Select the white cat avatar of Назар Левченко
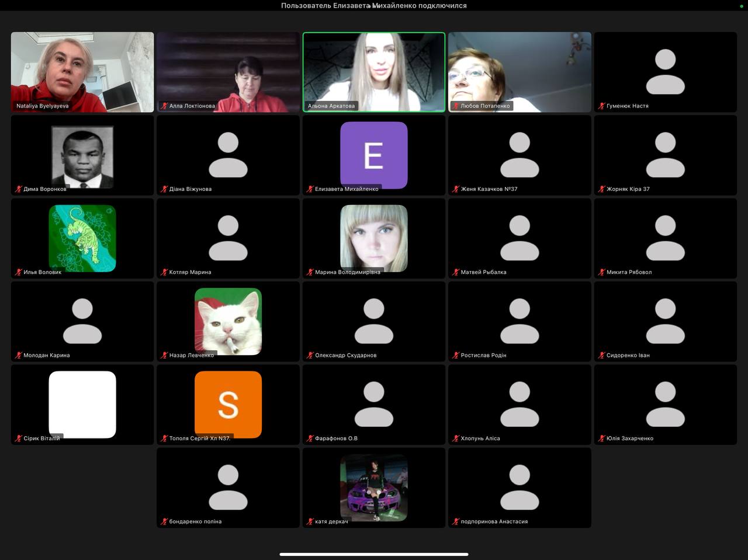The image size is (748, 560). (x=228, y=321)
